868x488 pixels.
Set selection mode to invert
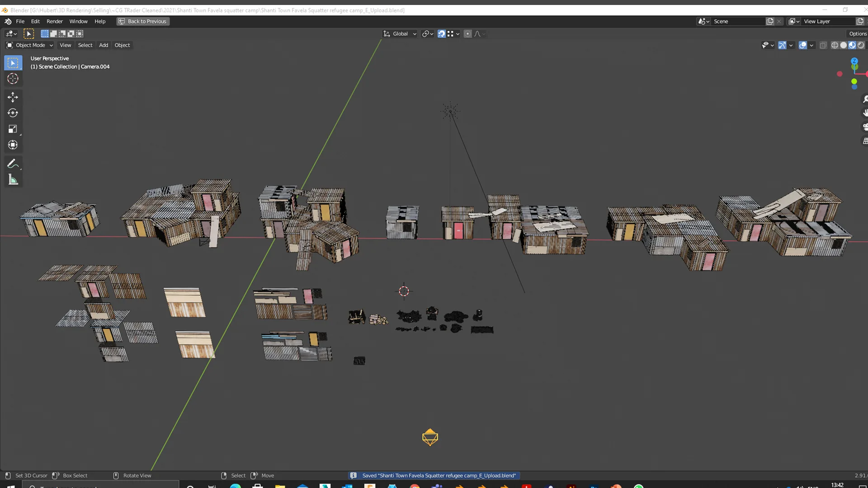pos(71,34)
